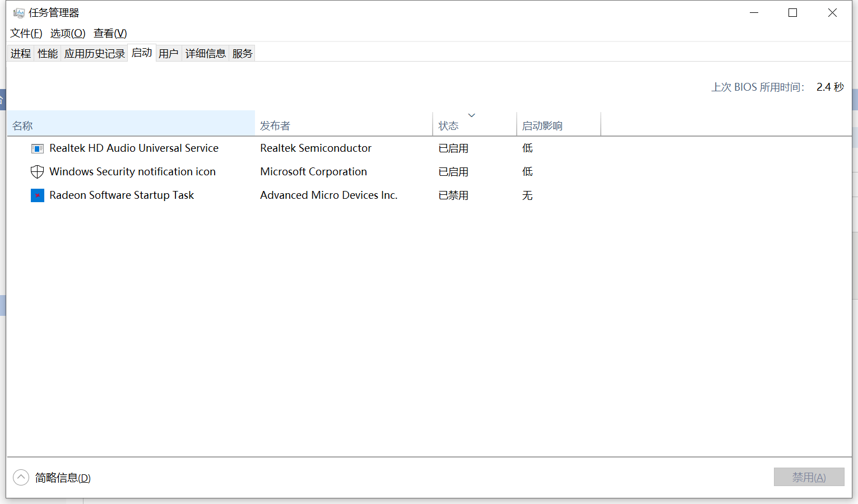Click the Radeon Software Startup Task icon
858x504 pixels.
click(x=37, y=195)
